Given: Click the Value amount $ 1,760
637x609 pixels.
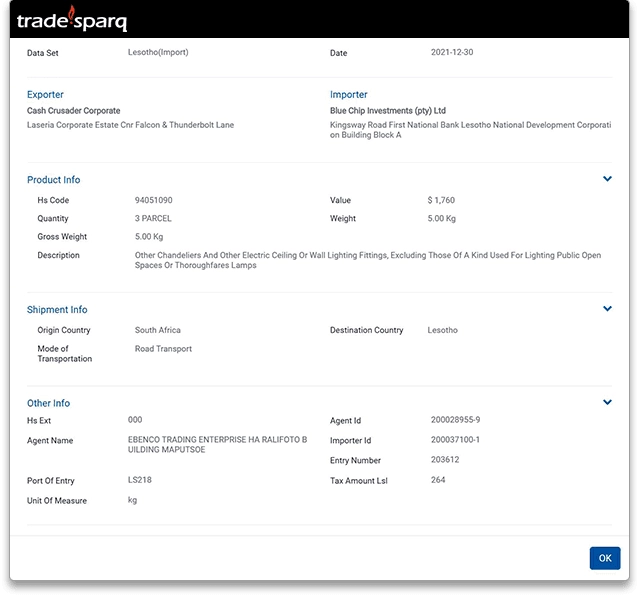Looking at the screenshot, I should coord(441,200).
